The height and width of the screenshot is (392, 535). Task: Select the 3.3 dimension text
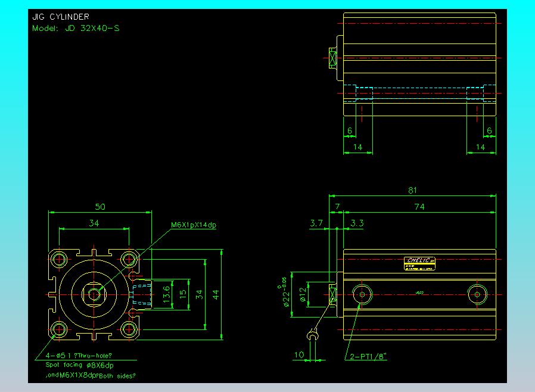tap(357, 223)
